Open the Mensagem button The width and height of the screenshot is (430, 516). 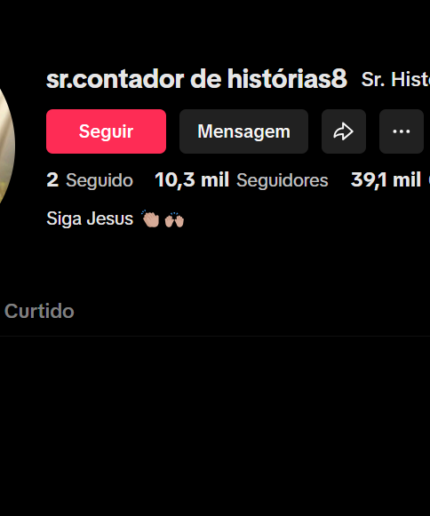(x=244, y=131)
